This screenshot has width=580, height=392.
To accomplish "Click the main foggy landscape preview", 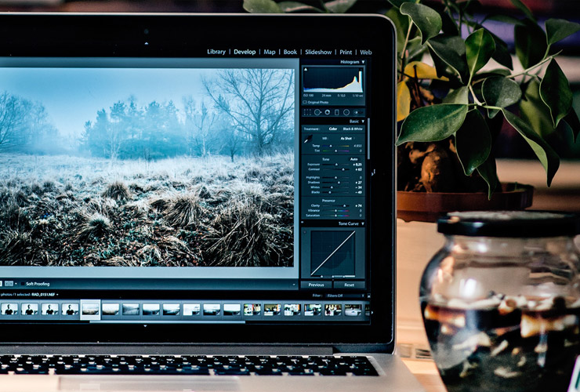I will pos(147,167).
